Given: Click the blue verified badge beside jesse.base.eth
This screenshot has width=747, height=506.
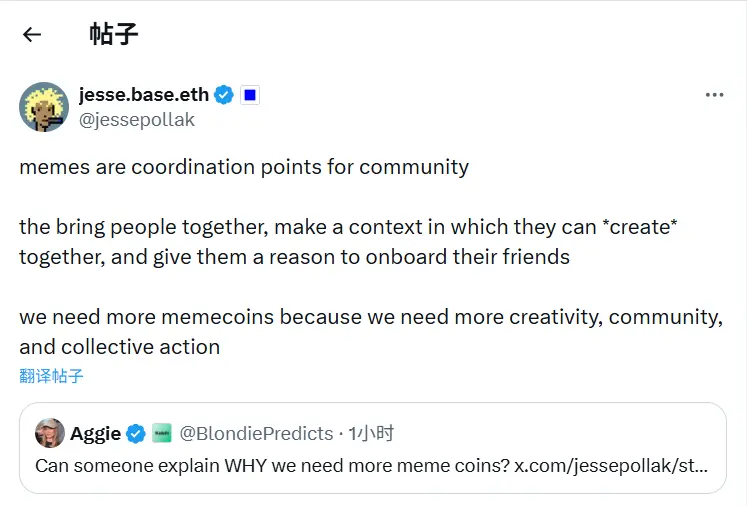Looking at the screenshot, I should tap(225, 95).
